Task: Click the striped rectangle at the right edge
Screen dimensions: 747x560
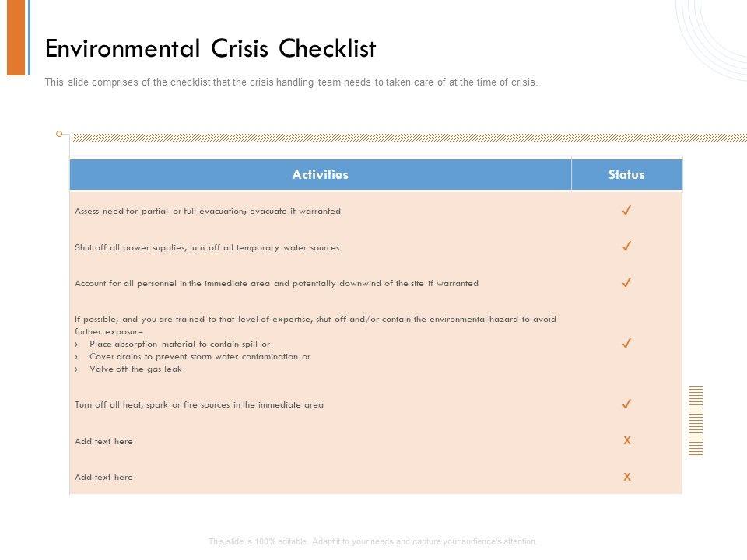Action: click(696, 420)
